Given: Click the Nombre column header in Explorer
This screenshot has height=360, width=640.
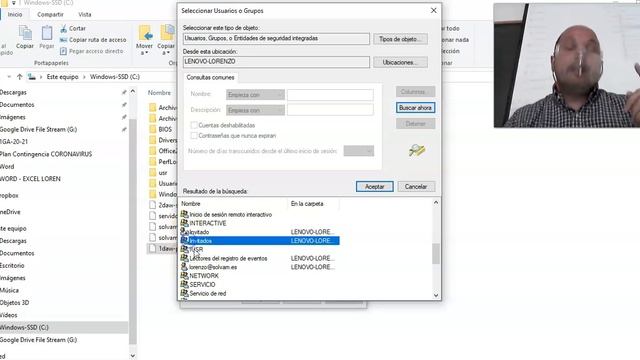Looking at the screenshot, I should coord(160,93).
